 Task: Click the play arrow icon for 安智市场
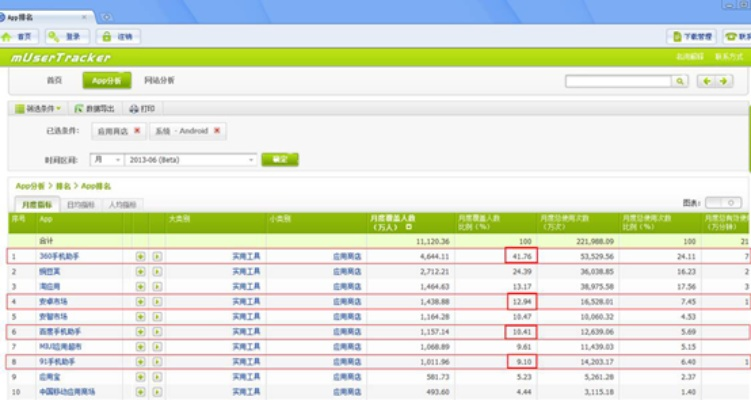[x=157, y=317]
